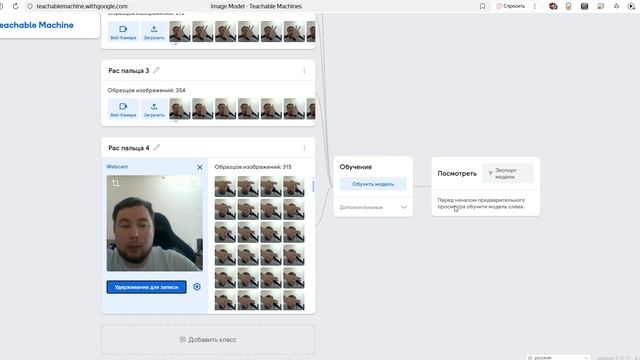Viewport: 640px width, 360px height.
Task: Click the address bar URL
Action: 82,6
